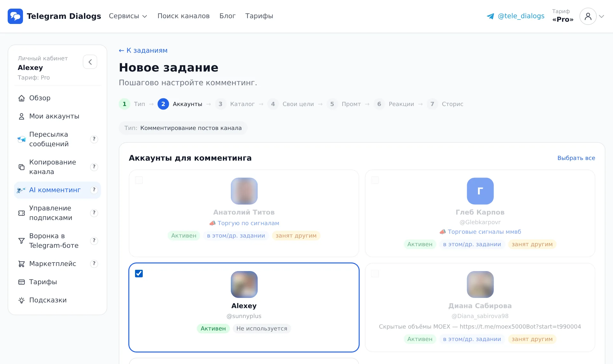Click the Telegram plane icon near @tele_dialogs
The width and height of the screenshot is (613, 364).
pos(490,16)
